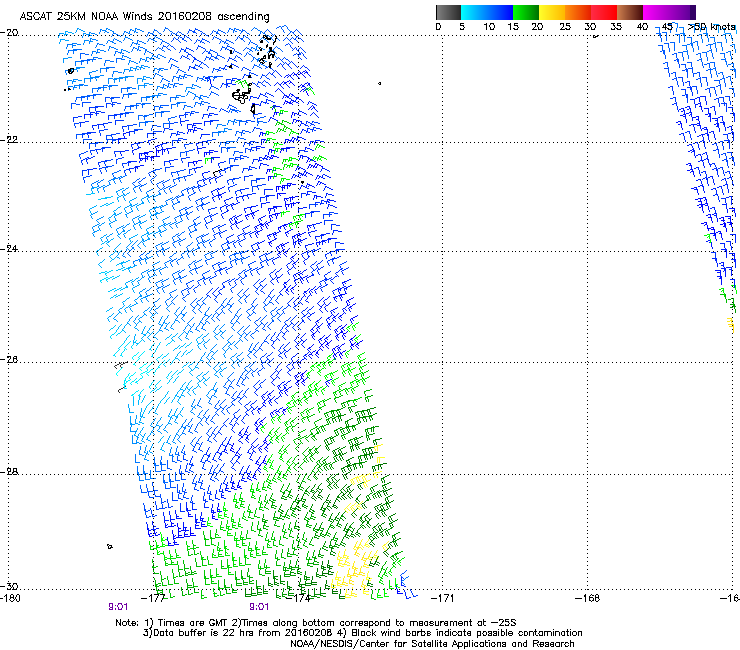This screenshot has width=740, height=650.
Task: Click the purple 9:01 time left of -177
Action: click(x=118, y=607)
